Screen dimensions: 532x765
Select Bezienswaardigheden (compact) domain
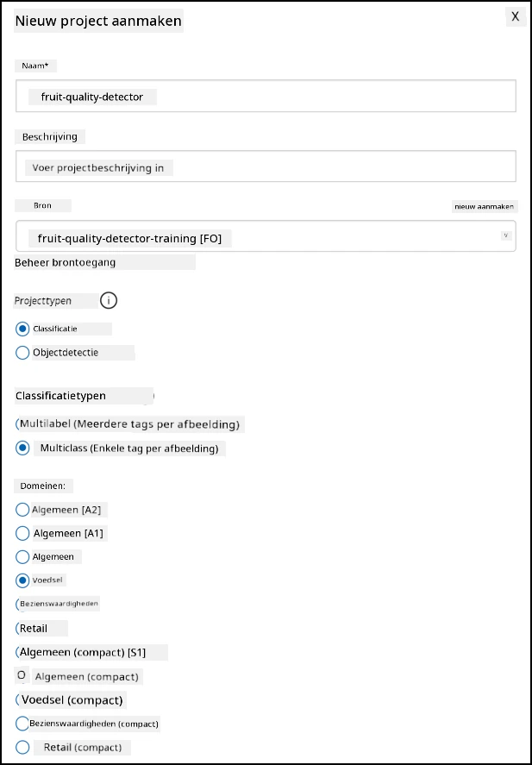coord(22,724)
